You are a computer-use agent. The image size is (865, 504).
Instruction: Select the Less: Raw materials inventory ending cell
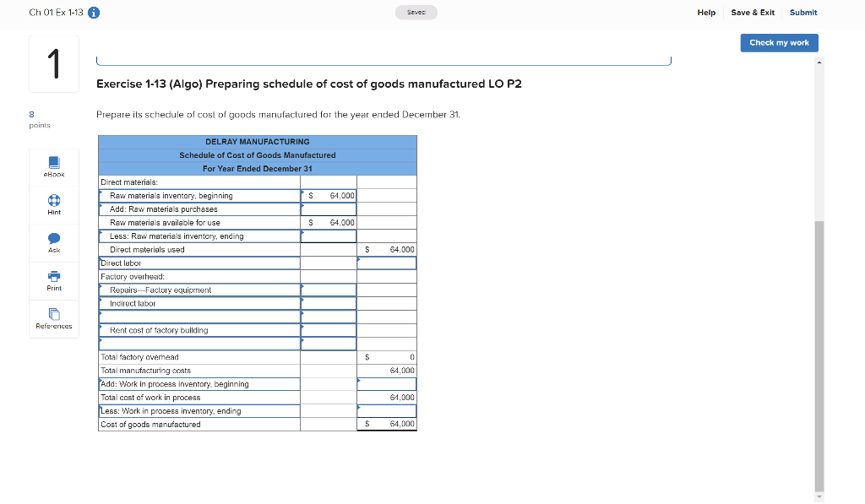(x=328, y=236)
